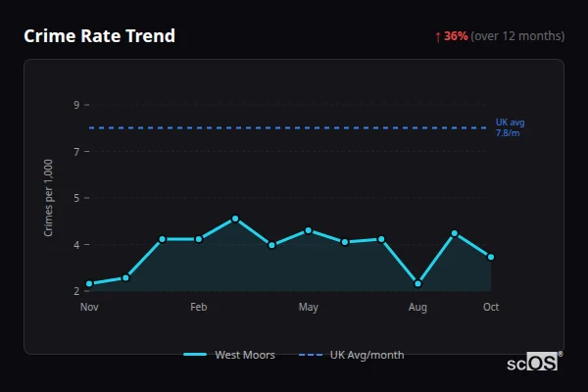The width and height of the screenshot is (588, 392).
Task: Click the November data point on the line
Action: click(89, 284)
